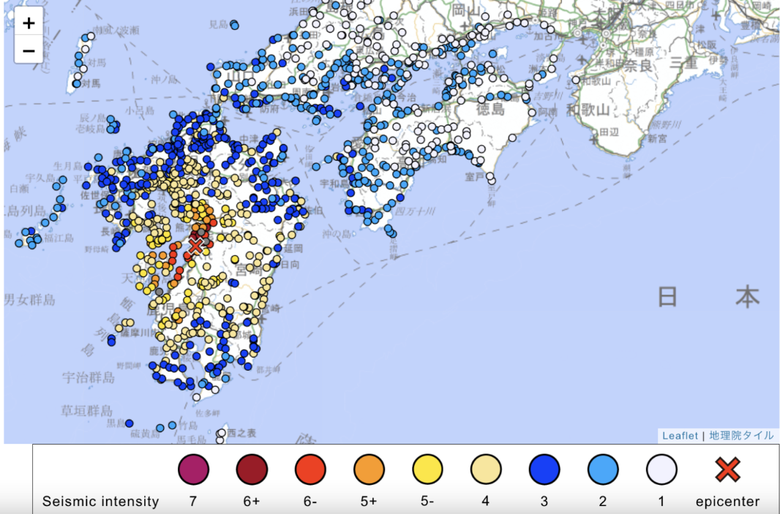Screen dimensions: 780x514
Task: Click the intensity 5- yellow legend circle
Action: 427,469
